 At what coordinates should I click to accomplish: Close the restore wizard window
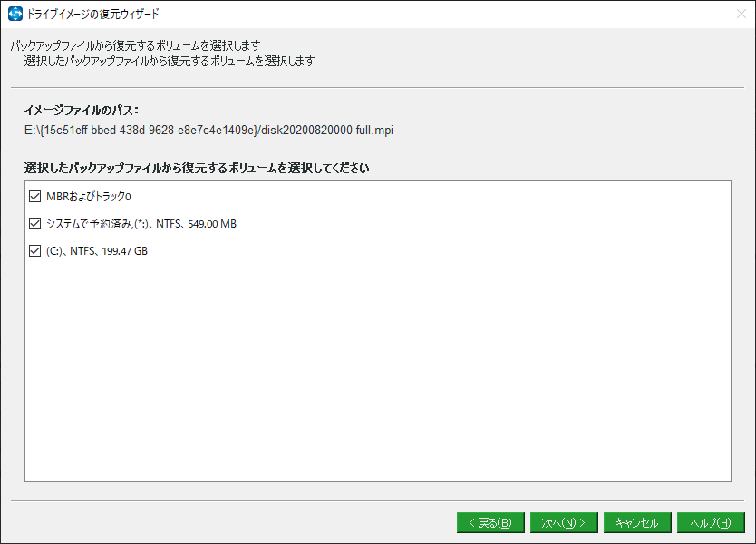click(741, 14)
